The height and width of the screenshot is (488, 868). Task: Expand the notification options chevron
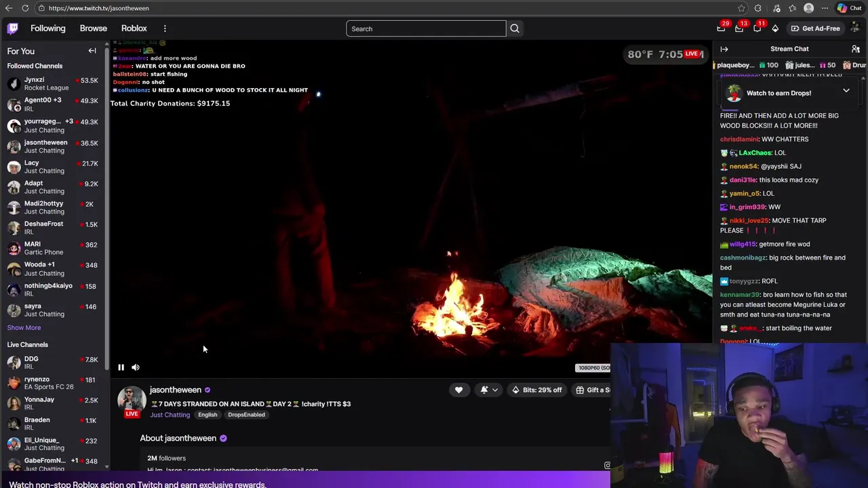(495, 390)
